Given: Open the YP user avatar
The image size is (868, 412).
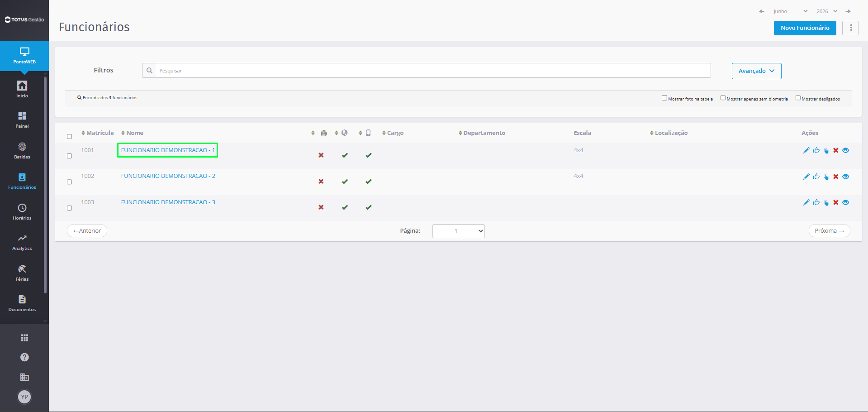Looking at the screenshot, I should (24, 397).
